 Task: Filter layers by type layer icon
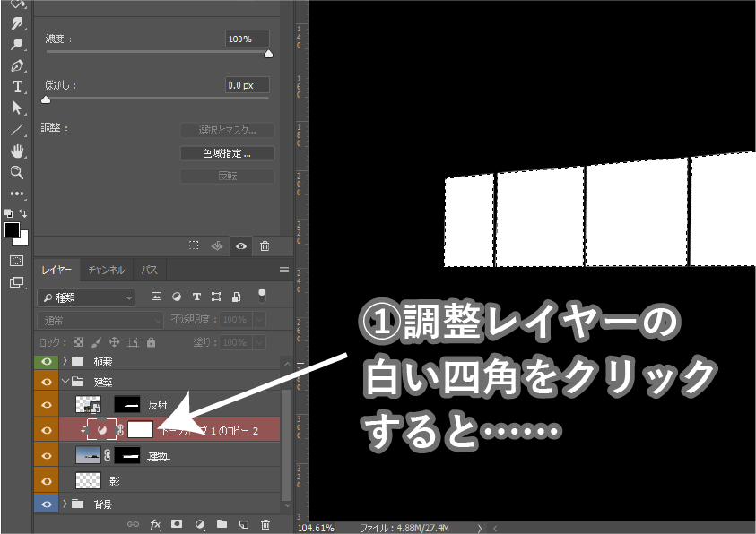[x=196, y=297]
